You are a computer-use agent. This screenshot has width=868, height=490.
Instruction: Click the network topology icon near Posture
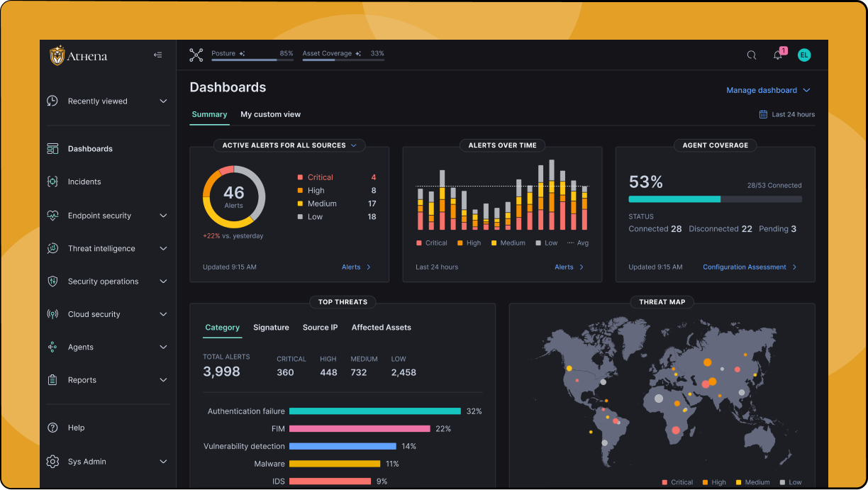coord(196,55)
